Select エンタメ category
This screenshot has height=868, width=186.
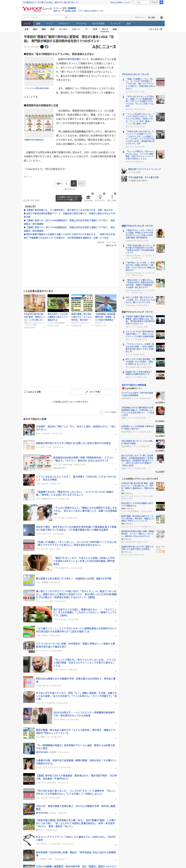pos(63,29)
